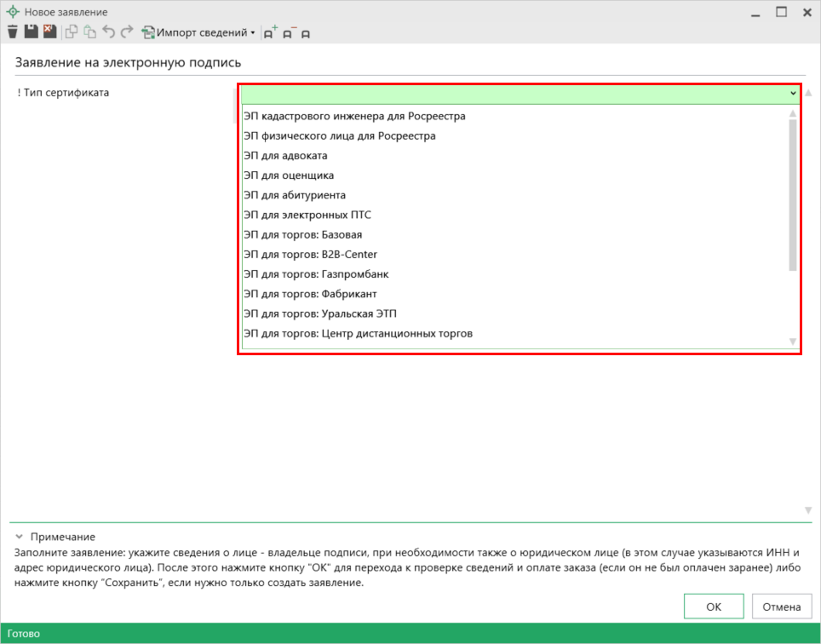Click the save and close icon
This screenshot has height=644, width=821.
pyautogui.click(x=49, y=32)
